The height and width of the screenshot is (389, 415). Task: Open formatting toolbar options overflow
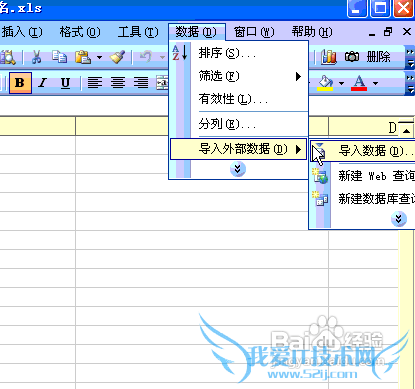point(410,83)
